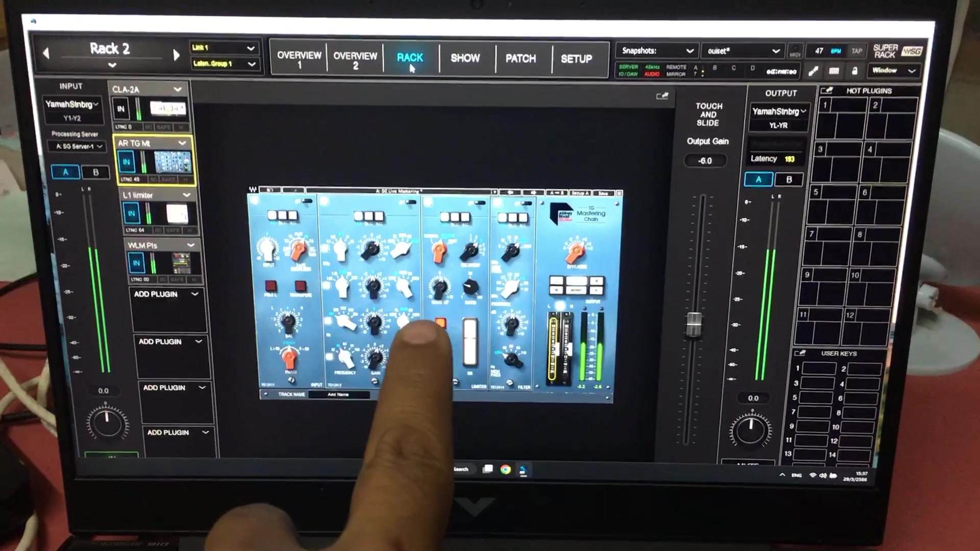
Task: Click the Wi-Fi tray icon
Action: point(813,475)
